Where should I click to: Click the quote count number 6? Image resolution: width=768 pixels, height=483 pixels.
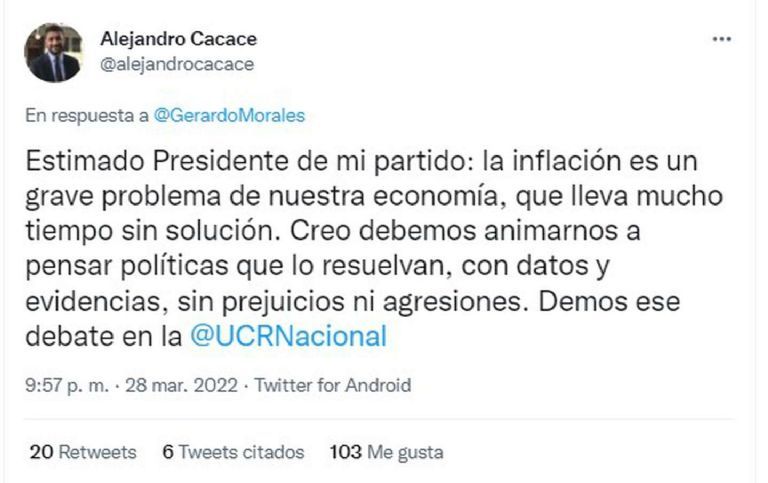tap(168, 452)
